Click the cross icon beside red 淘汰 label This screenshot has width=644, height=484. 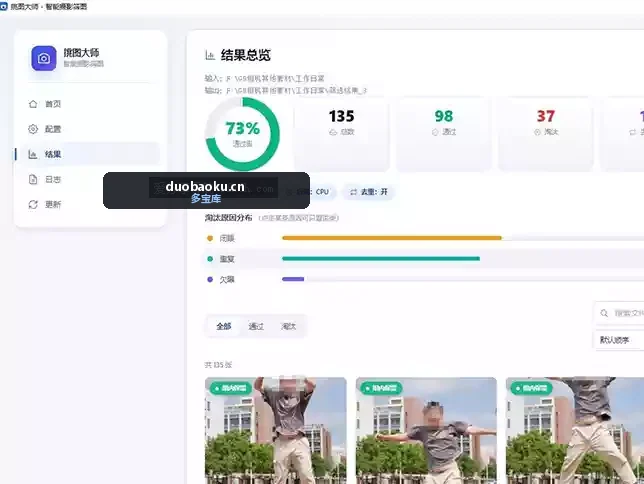click(x=537, y=132)
